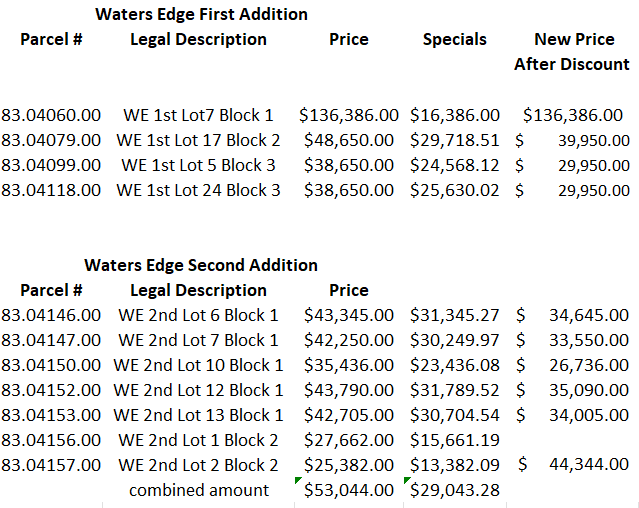The height and width of the screenshot is (508, 639).
Task: Click the $29,043.28 combined specials cell
Action: pos(455,490)
